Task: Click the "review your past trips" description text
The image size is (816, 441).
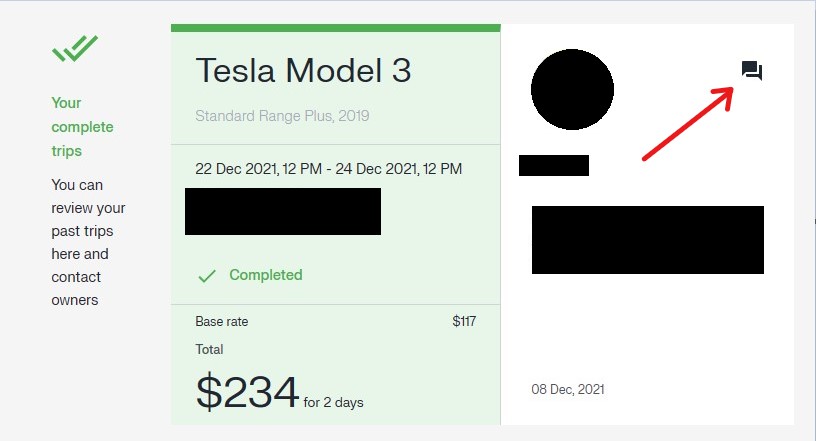Action: (x=88, y=219)
